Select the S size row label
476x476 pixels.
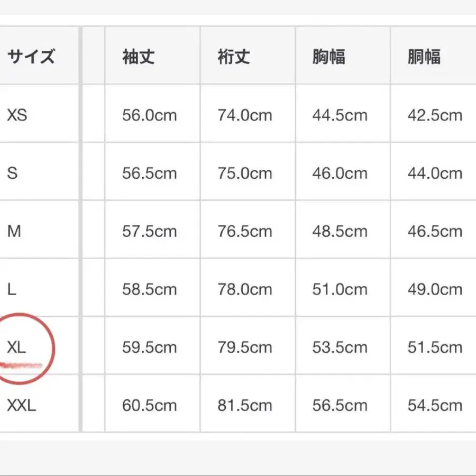point(12,173)
